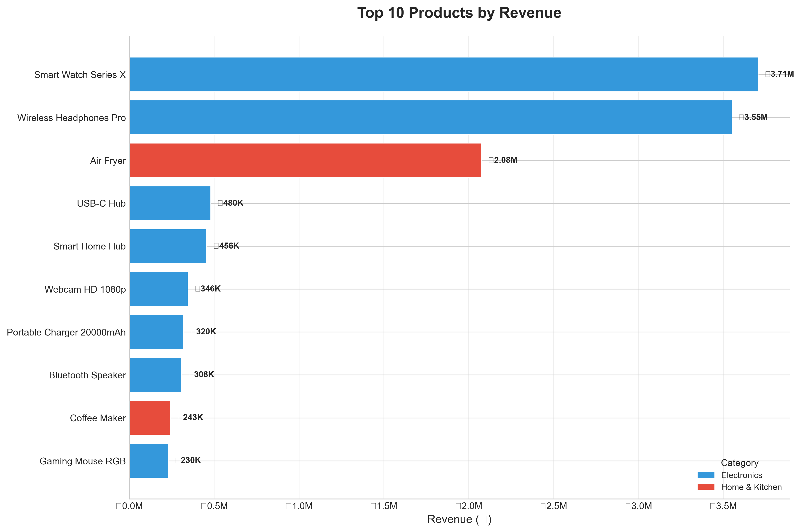Image resolution: width=801 pixels, height=532 pixels.
Task: Click the 480K value label
Action: coord(231,203)
